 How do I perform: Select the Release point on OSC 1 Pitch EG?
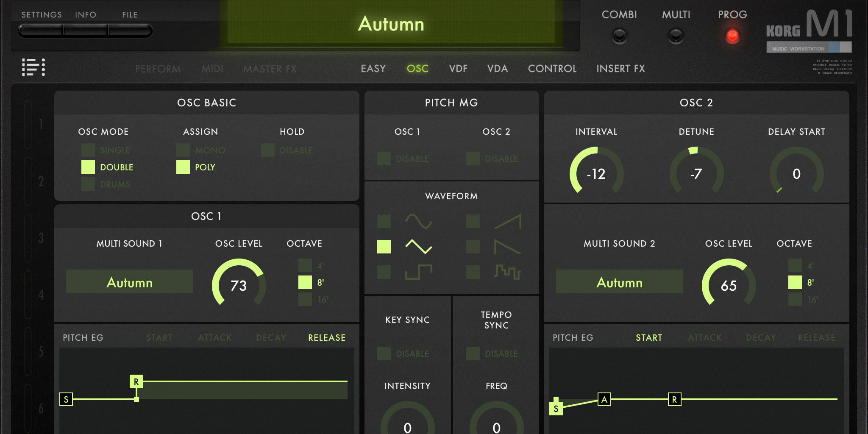coord(136,381)
